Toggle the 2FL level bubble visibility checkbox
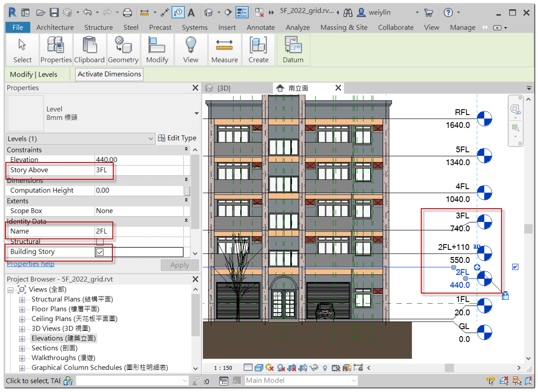Image resolution: width=538 pixels, height=392 pixels. 515,267
